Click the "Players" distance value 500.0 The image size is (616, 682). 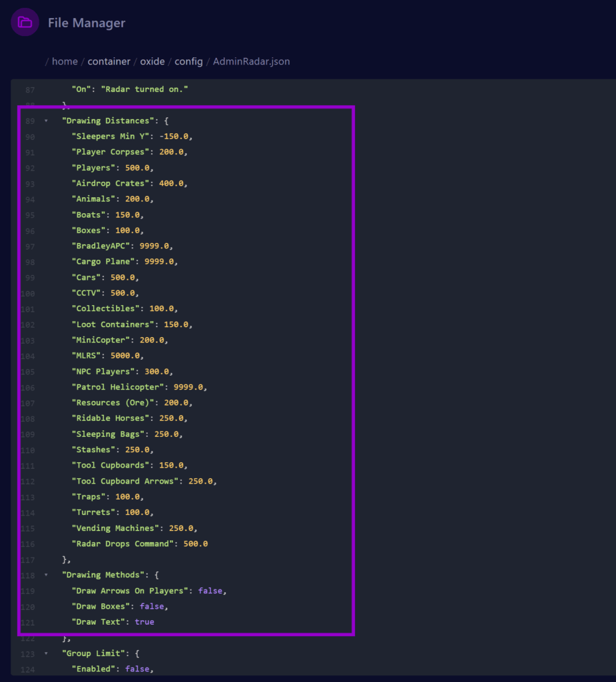(x=137, y=167)
